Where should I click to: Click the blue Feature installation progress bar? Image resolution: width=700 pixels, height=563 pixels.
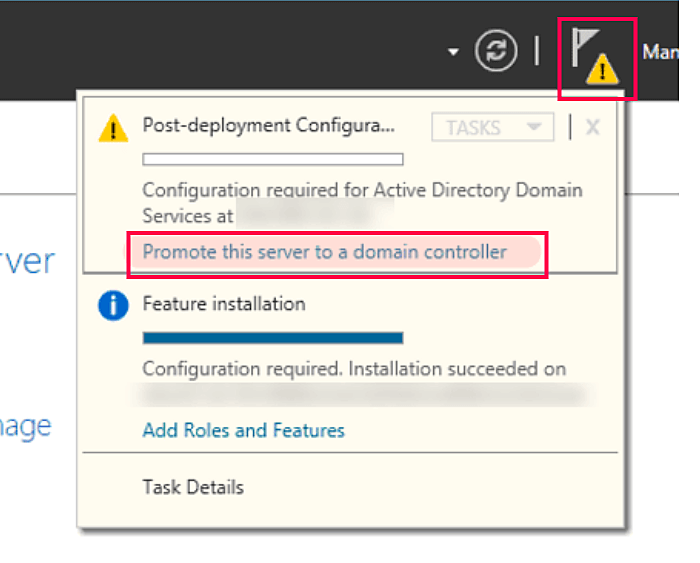(x=272, y=338)
